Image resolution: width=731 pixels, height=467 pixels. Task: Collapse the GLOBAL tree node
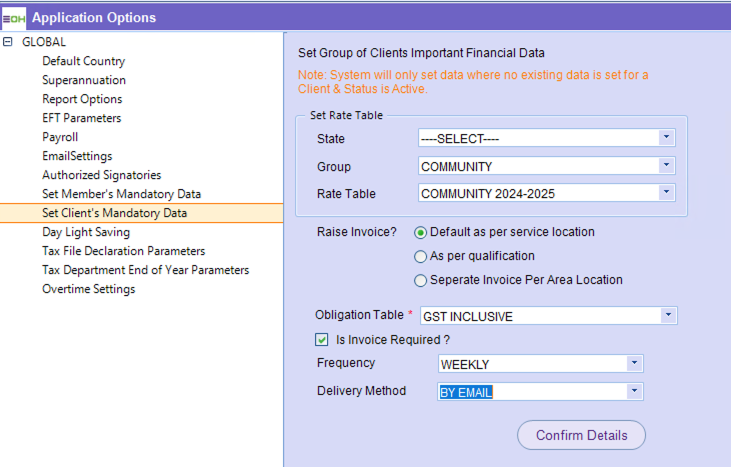8,42
